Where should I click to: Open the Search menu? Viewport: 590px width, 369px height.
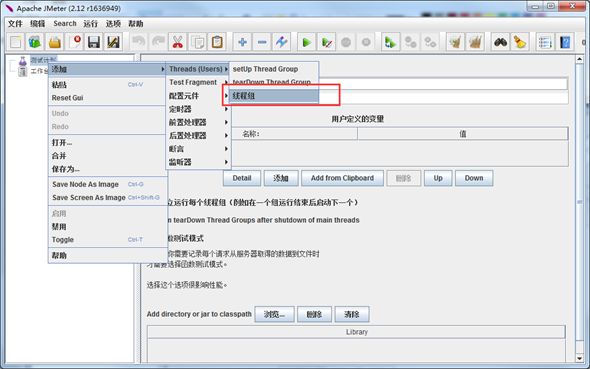point(65,24)
